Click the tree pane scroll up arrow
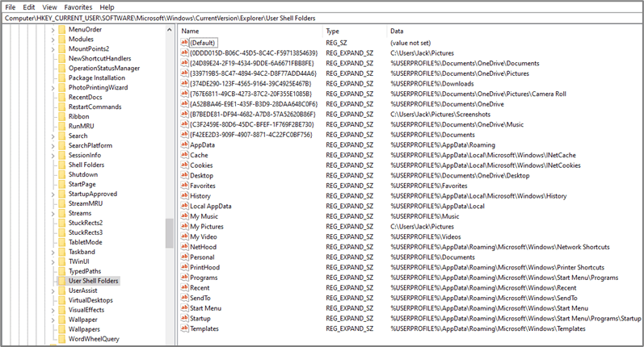This screenshot has height=347, width=644. tap(169, 30)
